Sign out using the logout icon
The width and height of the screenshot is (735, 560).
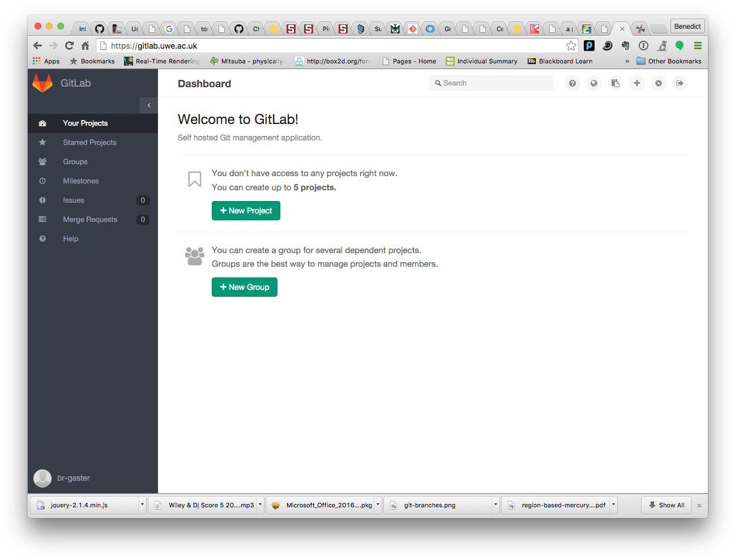[680, 83]
